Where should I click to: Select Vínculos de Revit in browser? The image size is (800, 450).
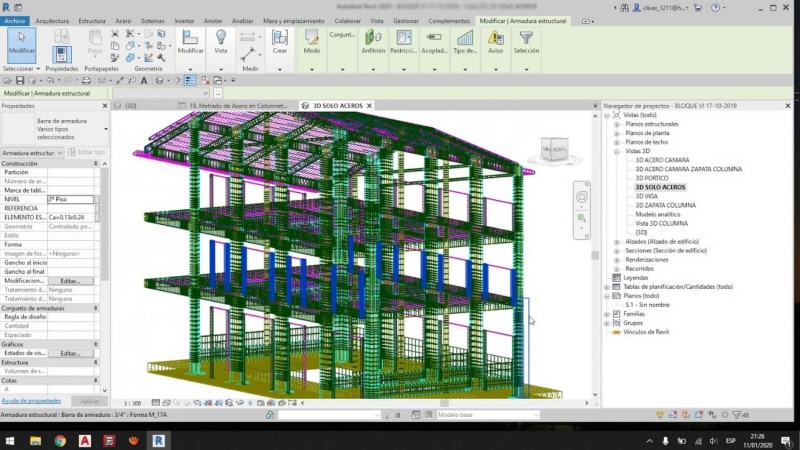point(646,332)
